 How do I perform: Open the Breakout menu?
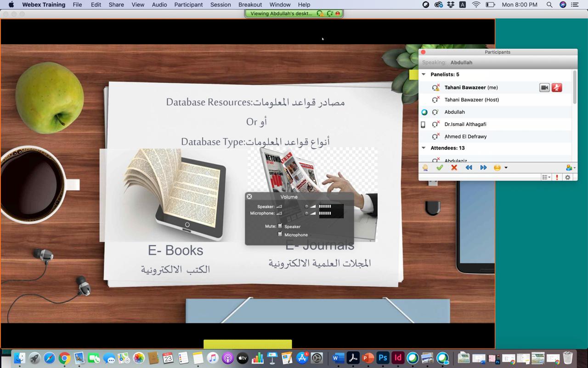coord(250,5)
